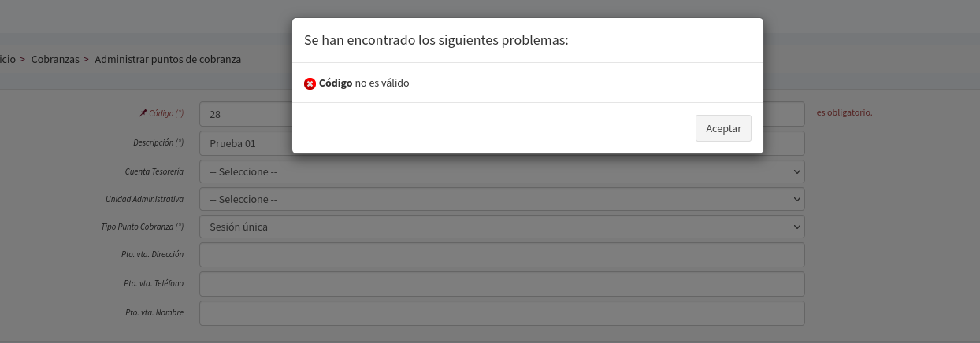The height and width of the screenshot is (343, 980).
Task: Click chevron arrow of Sesión única select
Action: pos(796,227)
